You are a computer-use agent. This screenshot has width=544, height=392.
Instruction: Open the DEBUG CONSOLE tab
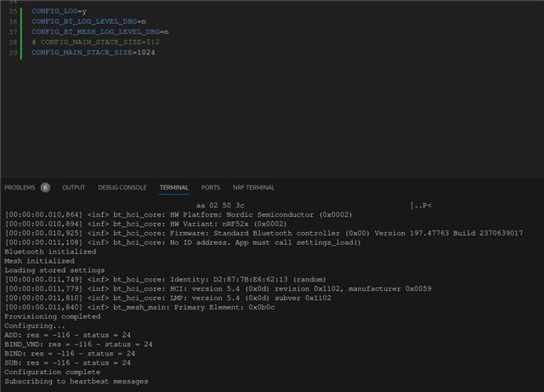pos(122,187)
